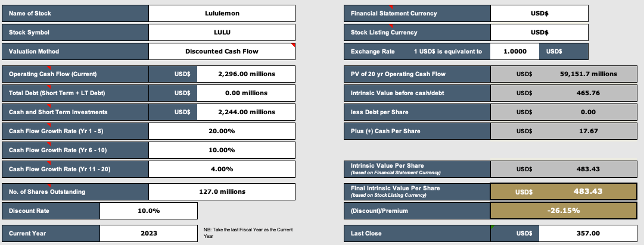Select the 'Cash Flow Growth Rate (Yr 11 - 20)' label
This screenshot has width=644, height=245.
(76, 169)
